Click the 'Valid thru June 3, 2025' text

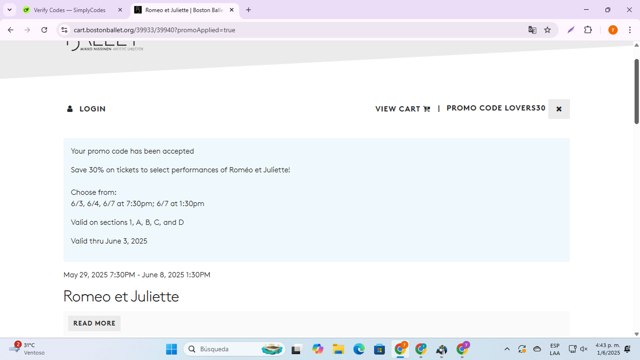coord(109,241)
